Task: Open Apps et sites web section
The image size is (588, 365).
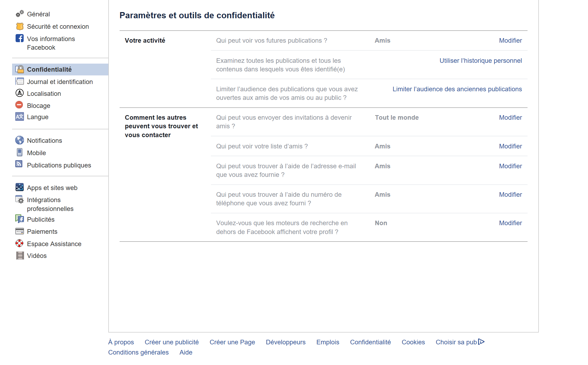Action: point(52,188)
